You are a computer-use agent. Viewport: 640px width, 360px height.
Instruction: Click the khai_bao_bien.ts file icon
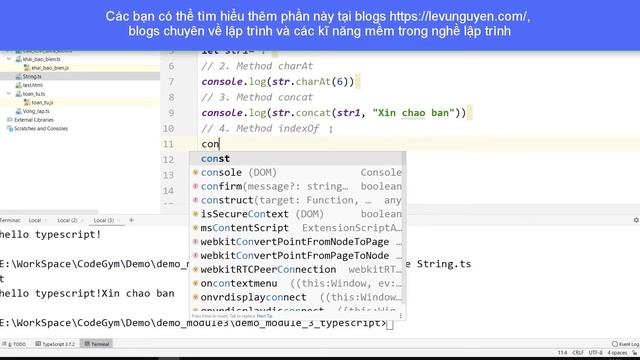pyautogui.click(x=18, y=59)
